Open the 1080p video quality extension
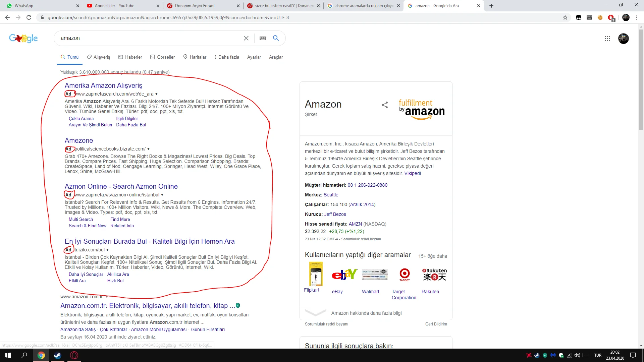The image size is (644, 362). coord(589,17)
